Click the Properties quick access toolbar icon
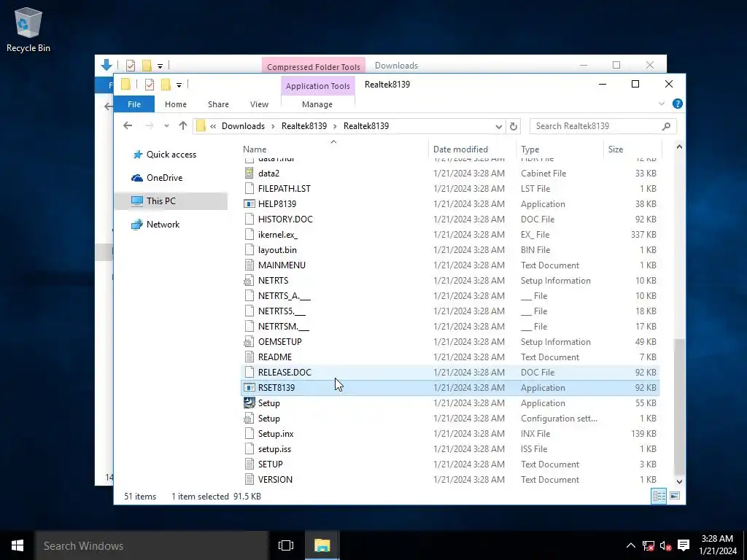The height and width of the screenshot is (560, 747). [x=150, y=85]
